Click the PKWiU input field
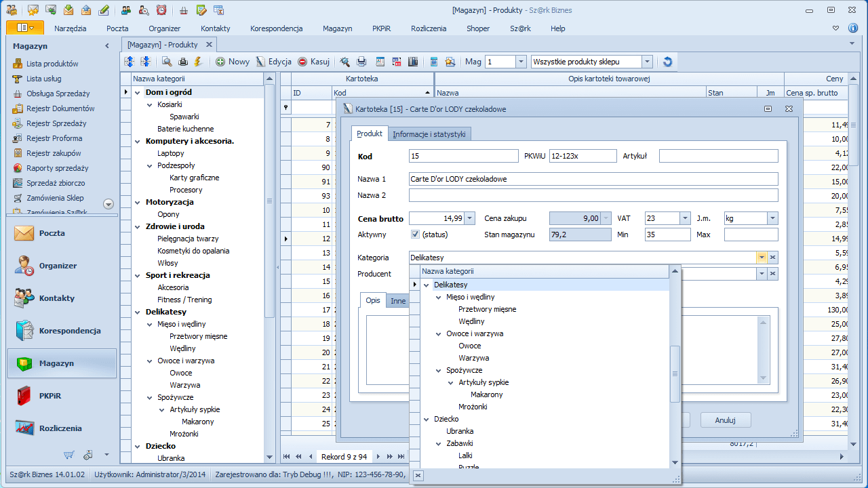The height and width of the screenshot is (488, 868). 583,155
